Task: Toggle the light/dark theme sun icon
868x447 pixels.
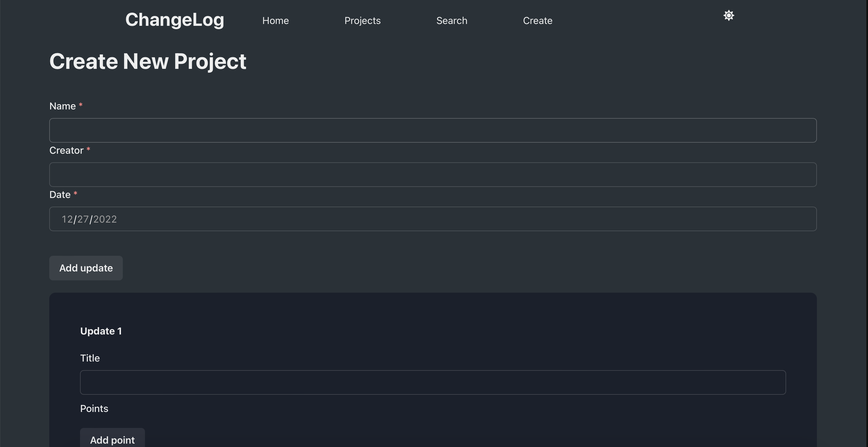Action: pos(729,15)
